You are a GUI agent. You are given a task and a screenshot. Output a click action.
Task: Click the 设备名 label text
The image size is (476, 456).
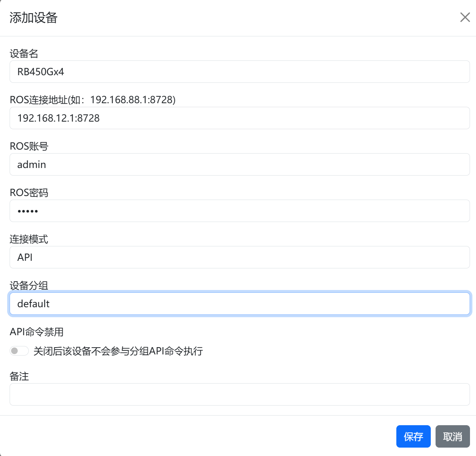point(24,54)
